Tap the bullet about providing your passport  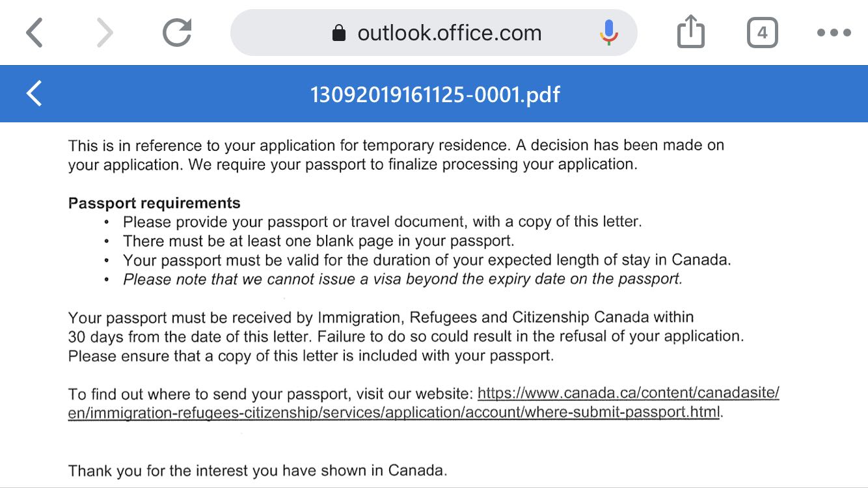(382, 222)
